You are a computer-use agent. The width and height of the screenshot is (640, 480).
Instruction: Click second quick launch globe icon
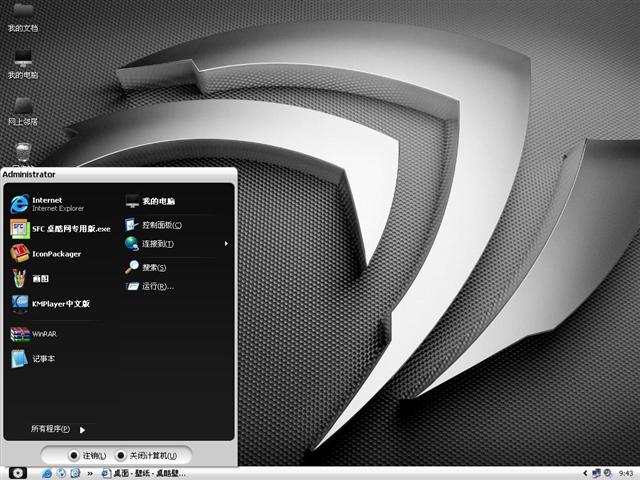[61, 473]
